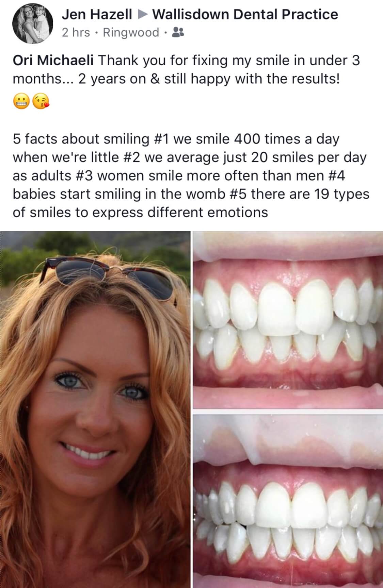Open the 2 hrs post timestamp
Screen dimensions: 383x588
(76, 32)
